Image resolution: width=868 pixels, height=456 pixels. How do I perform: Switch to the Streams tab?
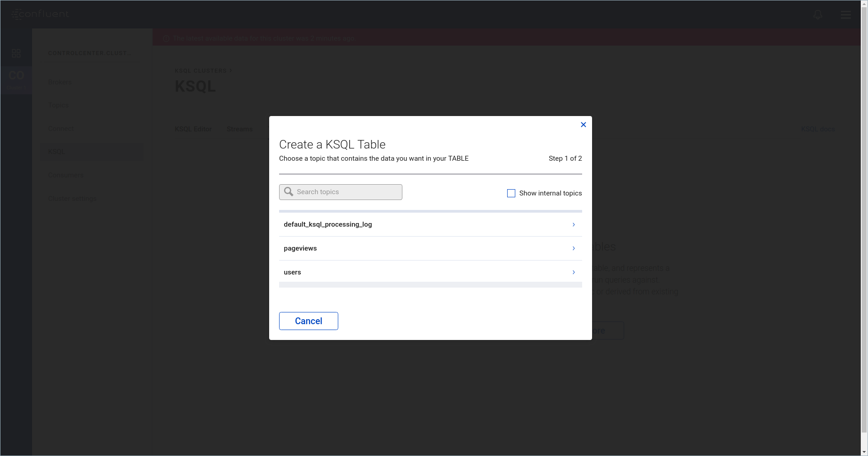[x=239, y=129]
